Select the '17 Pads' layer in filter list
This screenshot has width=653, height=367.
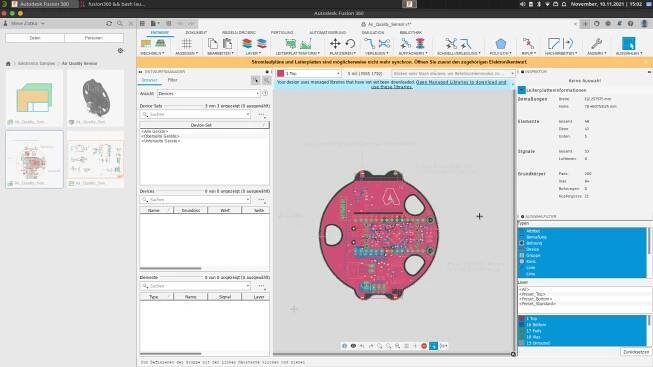coord(534,331)
